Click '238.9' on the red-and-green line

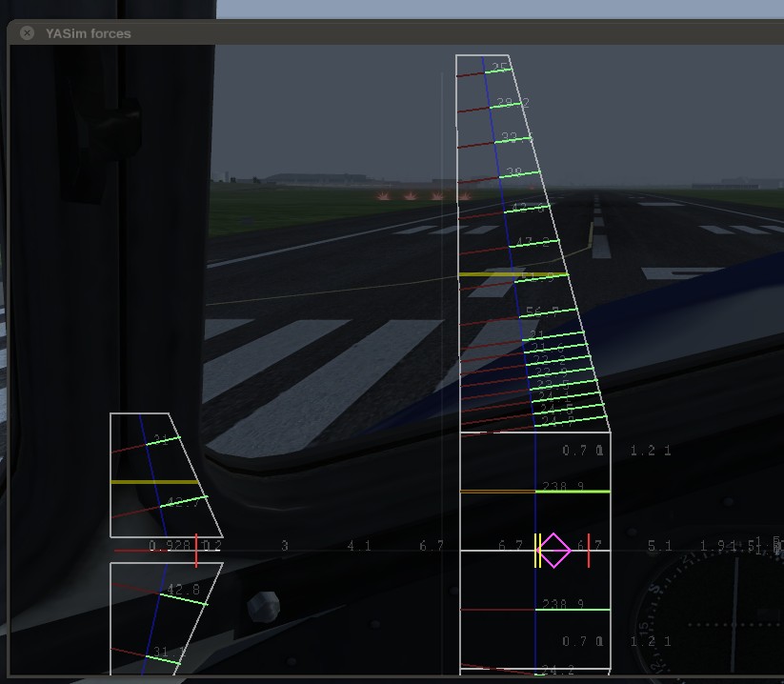[x=562, y=604]
